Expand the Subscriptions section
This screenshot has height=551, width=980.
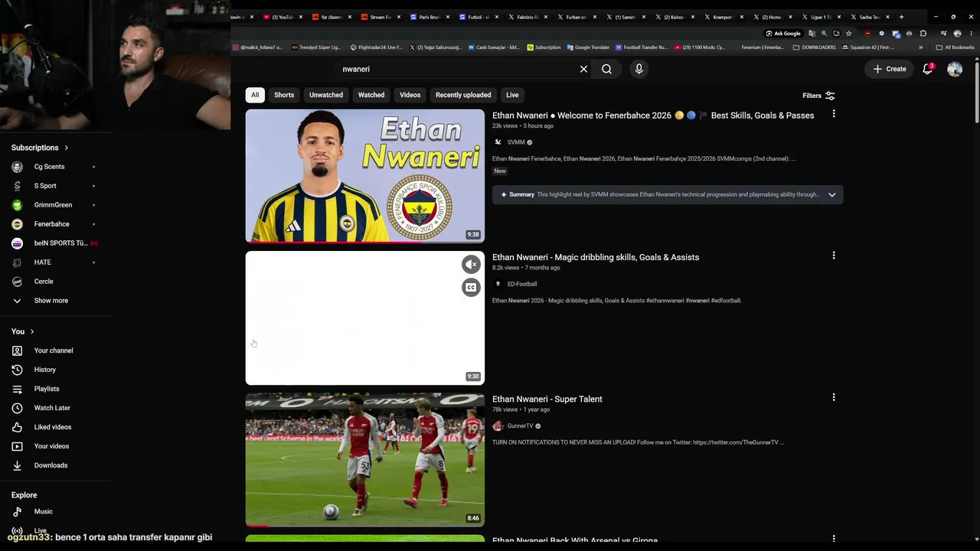point(40,148)
